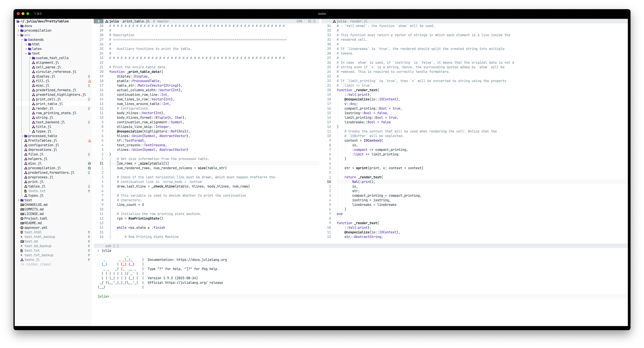Expand the latex backend folder
Screen dimensions: 644x348
pos(26,49)
